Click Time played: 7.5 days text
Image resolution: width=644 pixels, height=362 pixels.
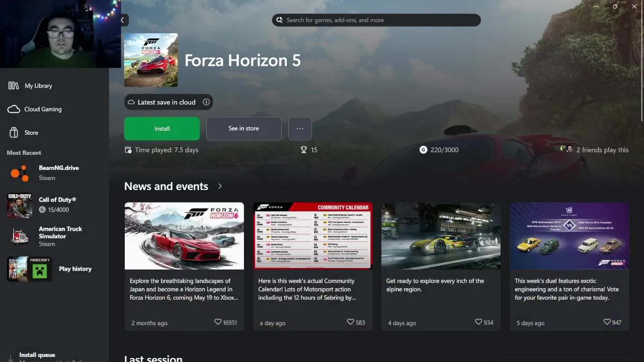coord(167,150)
